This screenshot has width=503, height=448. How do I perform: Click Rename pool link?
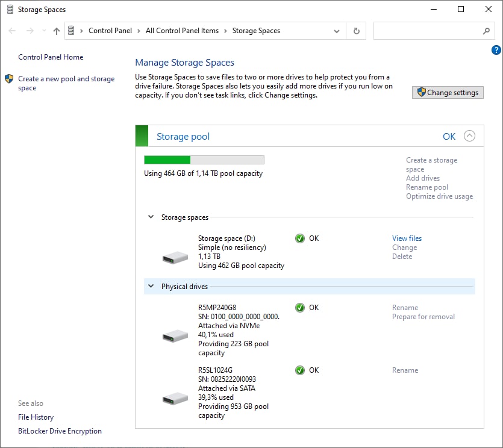click(427, 187)
